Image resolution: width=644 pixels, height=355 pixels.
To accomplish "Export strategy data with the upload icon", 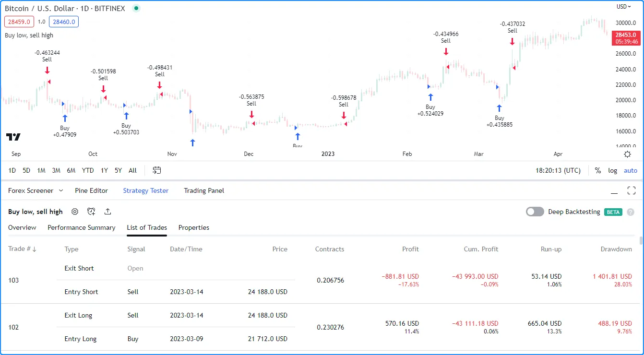I will click(x=107, y=212).
